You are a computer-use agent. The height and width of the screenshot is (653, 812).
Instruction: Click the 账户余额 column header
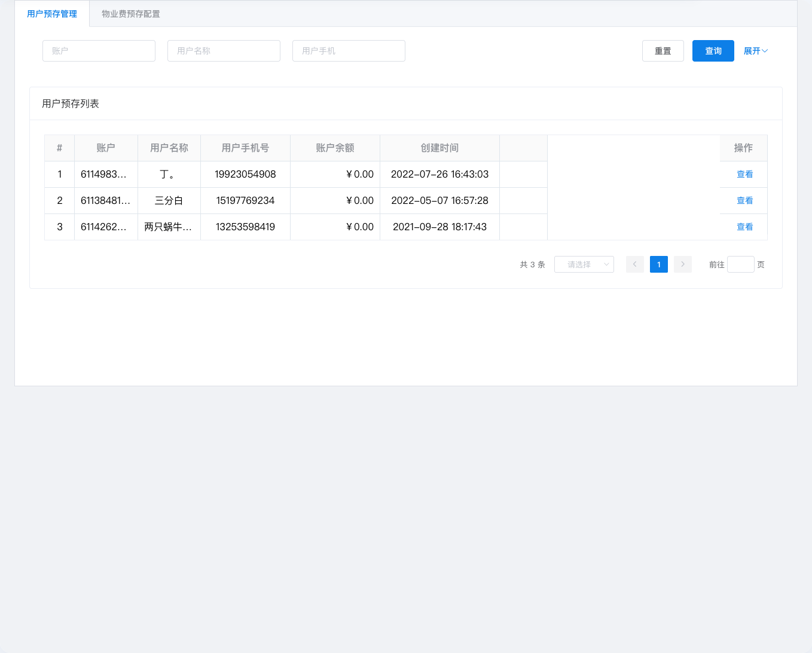[335, 148]
